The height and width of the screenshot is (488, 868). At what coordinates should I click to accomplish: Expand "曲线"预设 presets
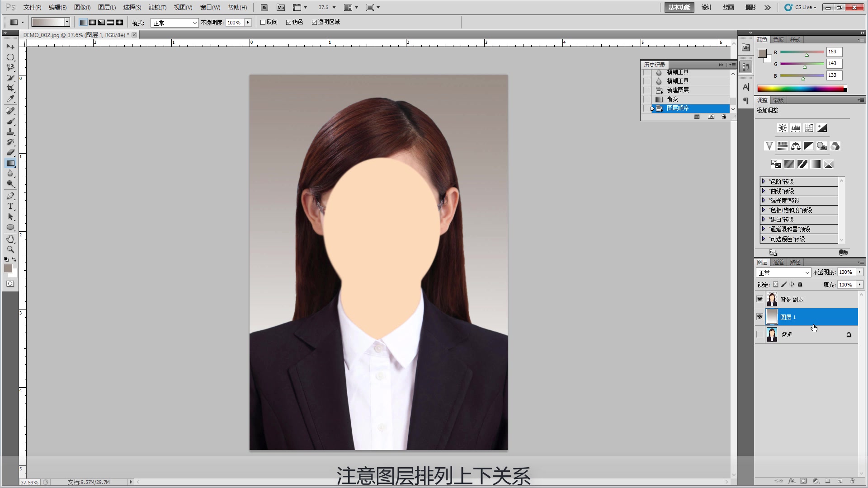[x=764, y=191]
